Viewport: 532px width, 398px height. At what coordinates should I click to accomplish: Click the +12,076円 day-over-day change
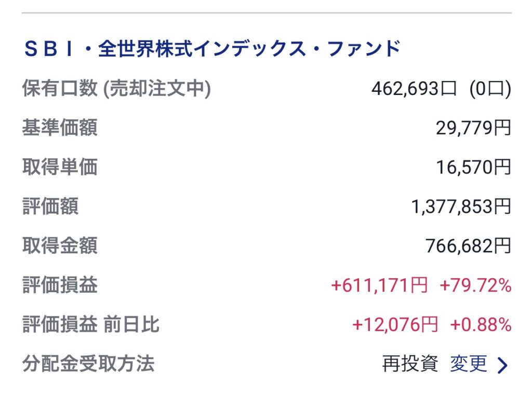(395, 325)
